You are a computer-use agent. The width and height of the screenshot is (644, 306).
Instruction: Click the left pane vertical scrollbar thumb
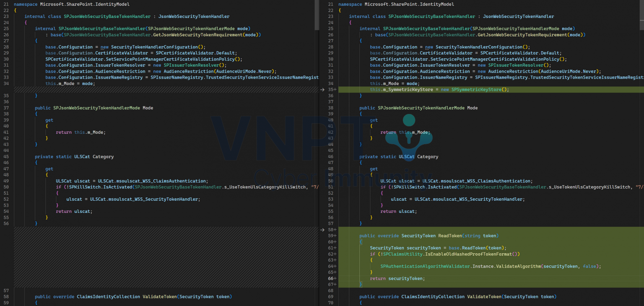coord(317,15)
